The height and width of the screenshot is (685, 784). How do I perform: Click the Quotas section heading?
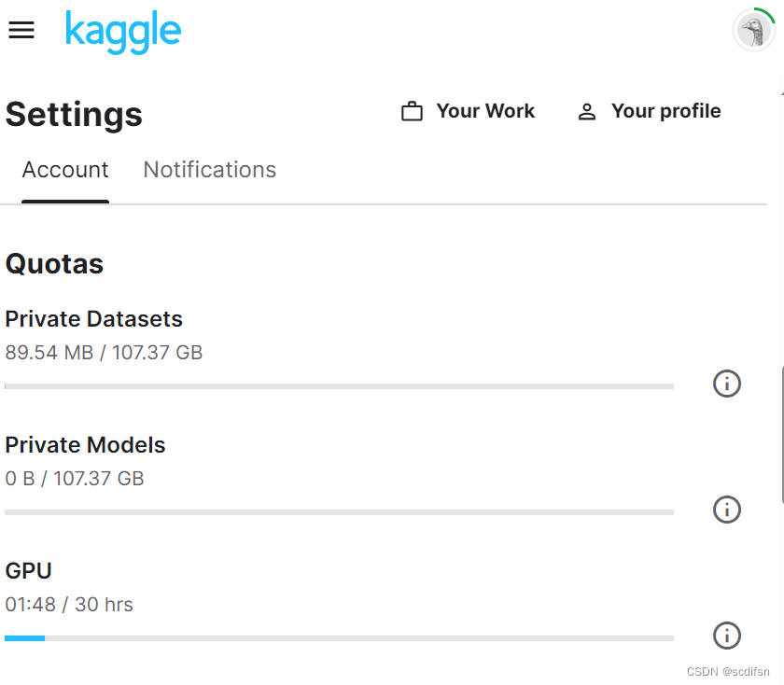point(54,264)
